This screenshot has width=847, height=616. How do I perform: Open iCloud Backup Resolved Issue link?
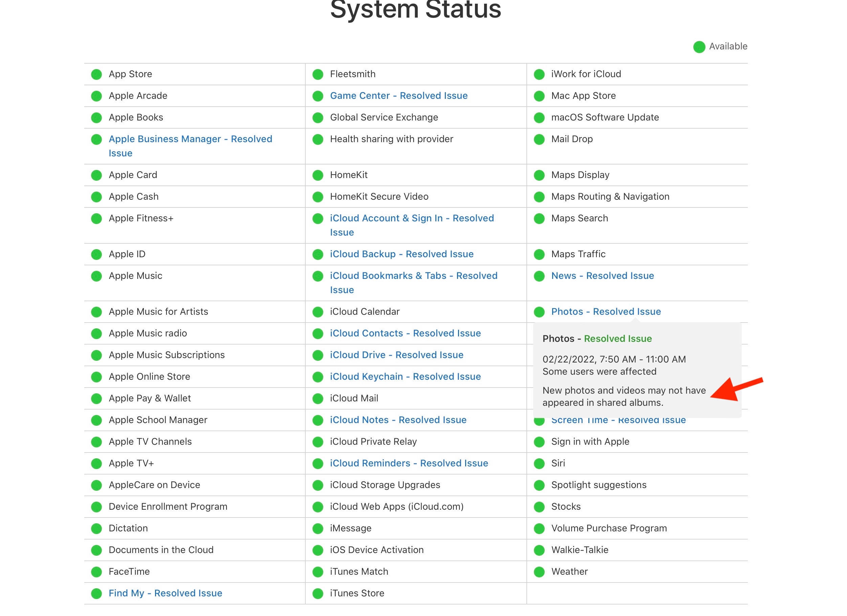(x=401, y=254)
